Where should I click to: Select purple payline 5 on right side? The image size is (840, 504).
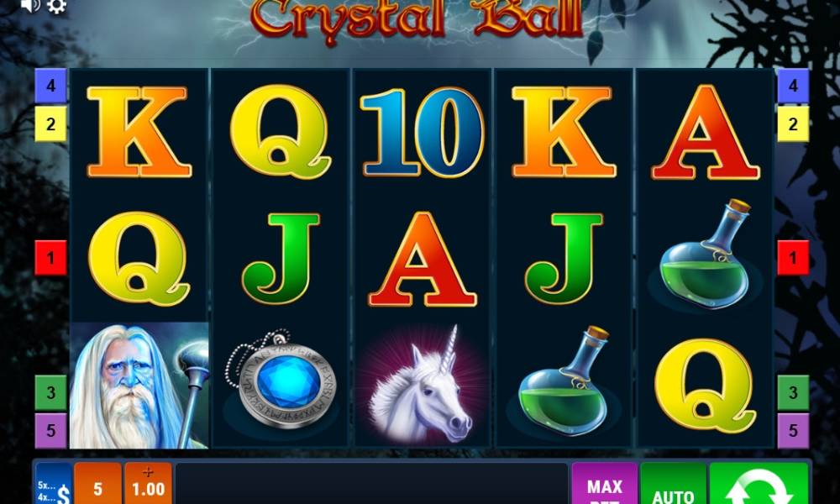(793, 431)
